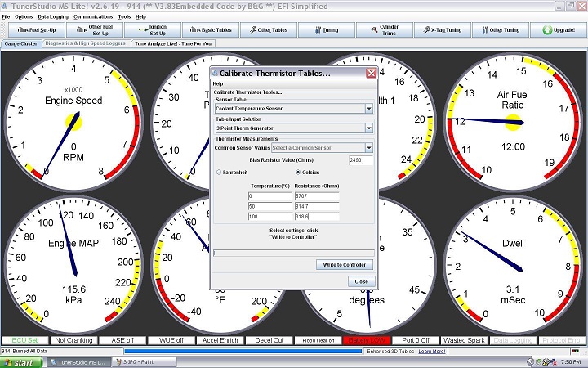588x368 pixels.
Task: Expand the 3 Point Therm Generator dropdown
Action: (369, 128)
